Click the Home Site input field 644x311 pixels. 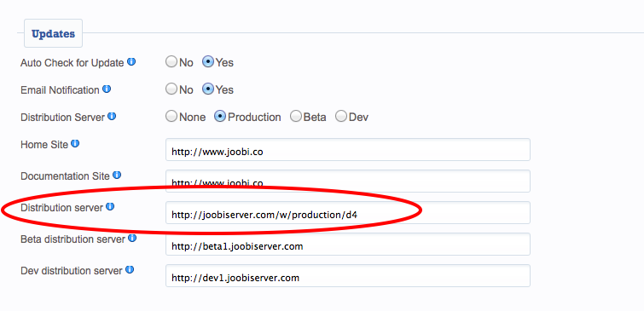pyautogui.click(x=348, y=150)
